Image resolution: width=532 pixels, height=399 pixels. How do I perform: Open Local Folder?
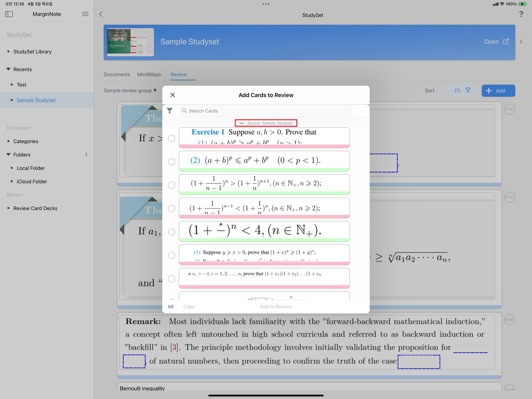pos(30,168)
